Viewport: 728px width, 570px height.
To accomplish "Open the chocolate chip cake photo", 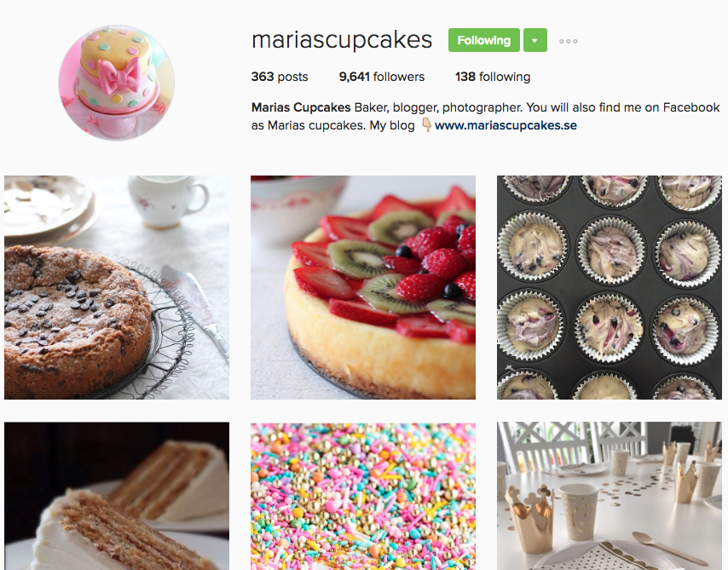I will tap(117, 287).
